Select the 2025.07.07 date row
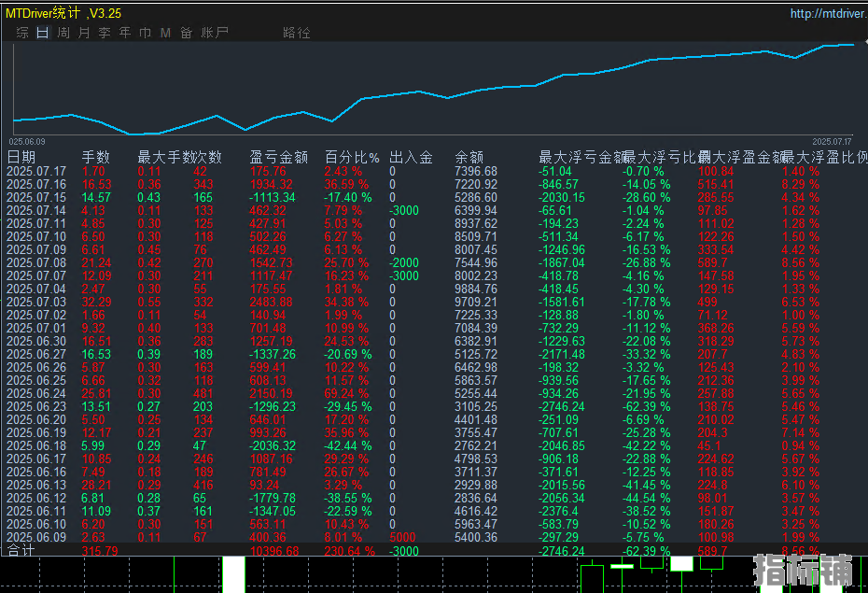This screenshot has height=593, width=868. [36, 275]
